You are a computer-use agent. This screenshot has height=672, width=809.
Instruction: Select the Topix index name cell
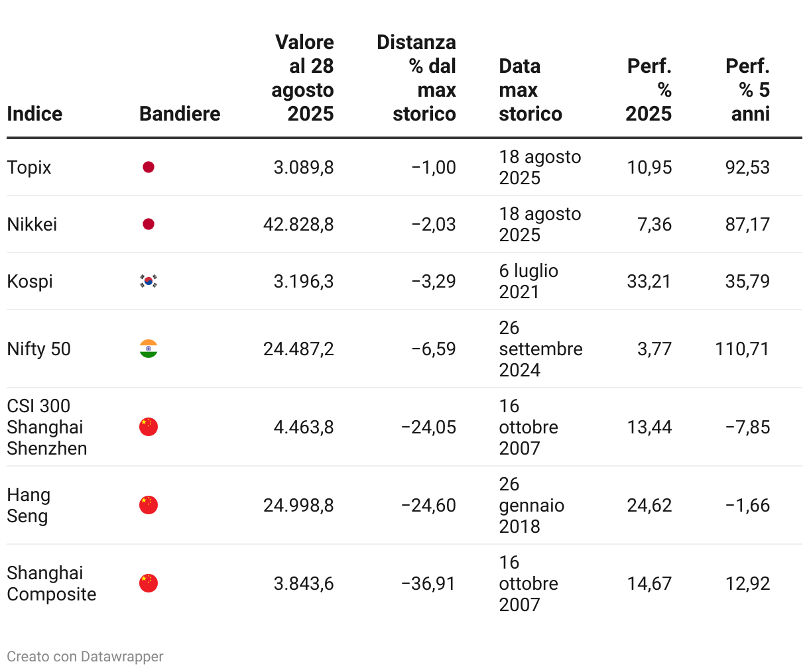(29, 167)
